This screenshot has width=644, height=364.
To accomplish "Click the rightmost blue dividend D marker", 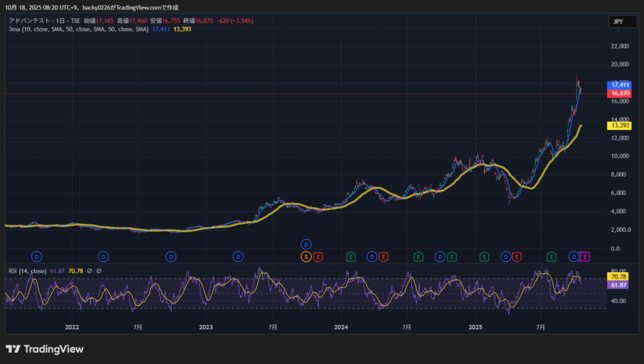I will (x=574, y=256).
